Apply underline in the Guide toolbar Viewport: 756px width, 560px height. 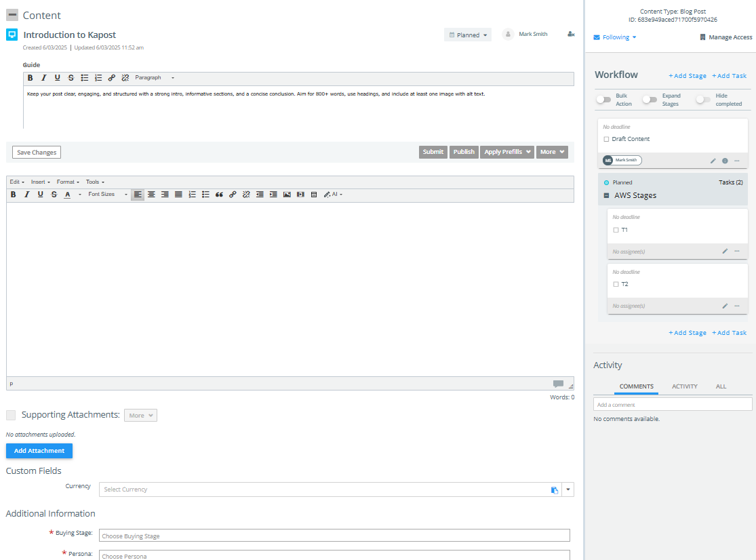(58, 77)
